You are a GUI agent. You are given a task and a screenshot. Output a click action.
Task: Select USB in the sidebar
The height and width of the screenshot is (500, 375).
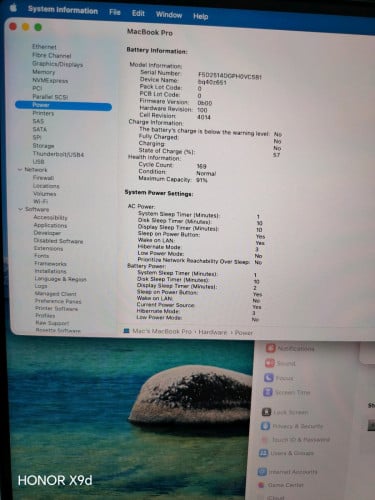click(x=38, y=162)
